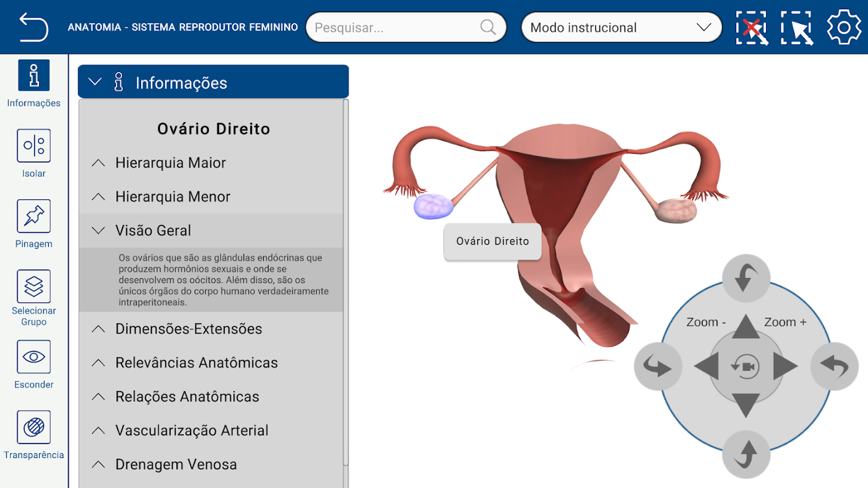Choose the Selecionar Grupo layers tool
The image size is (868, 488).
pyautogui.click(x=34, y=298)
